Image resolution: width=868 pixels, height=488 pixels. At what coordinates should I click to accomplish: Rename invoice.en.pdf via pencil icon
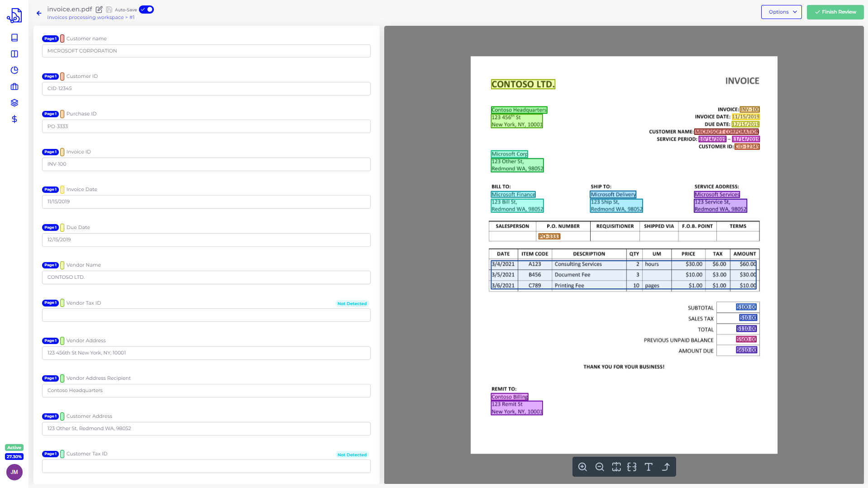(x=99, y=9)
